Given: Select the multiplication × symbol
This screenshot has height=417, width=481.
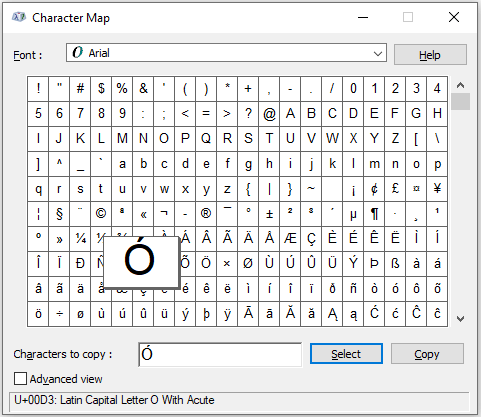Looking at the screenshot, I should [227, 264].
